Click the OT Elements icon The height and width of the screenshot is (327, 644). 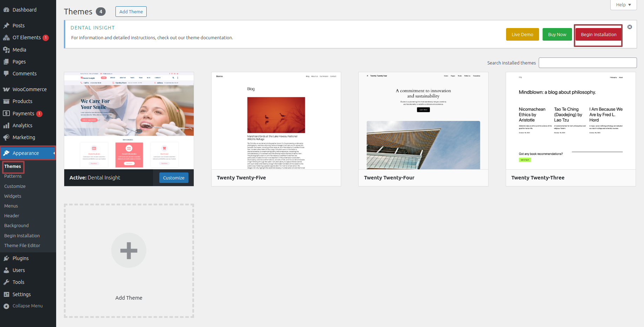tap(6, 38)
